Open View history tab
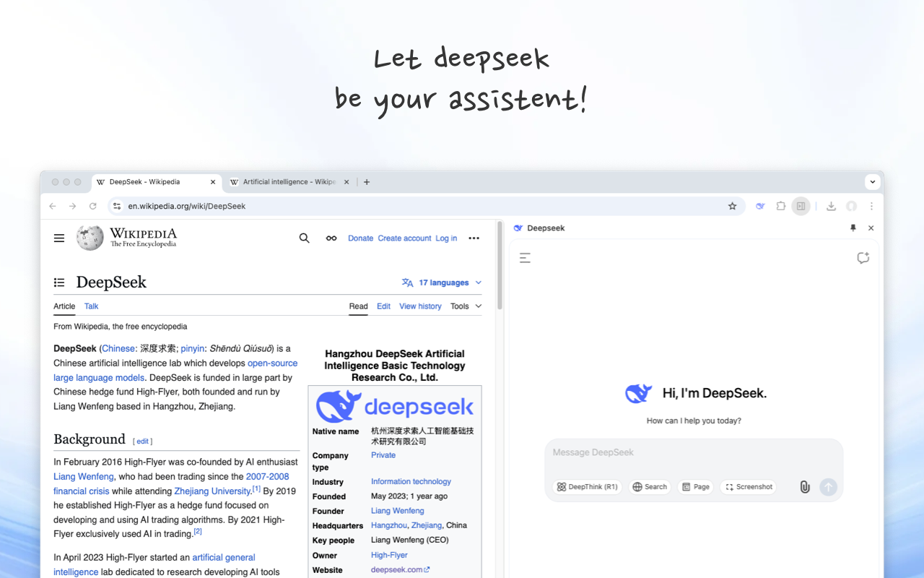 [420, 306]
